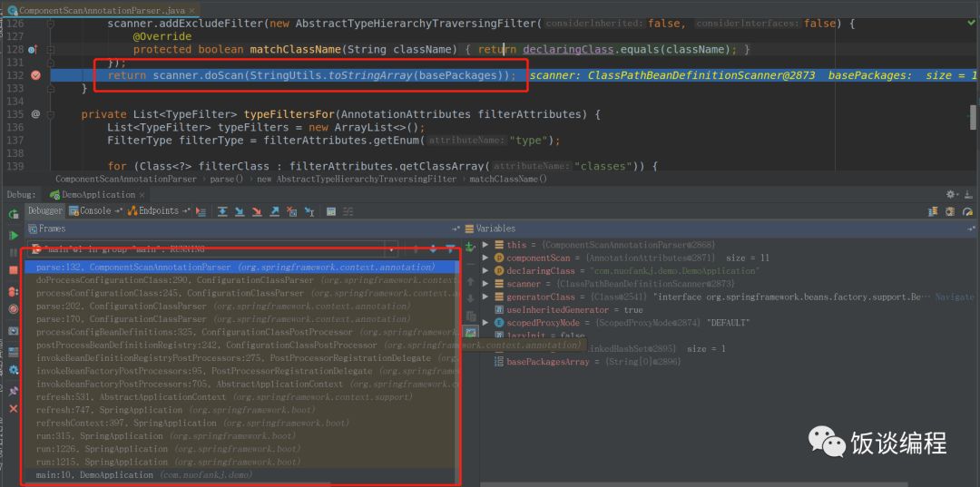The image size is (980, 487).
Task: Click the Step Into icon
Action: (240, 211)
